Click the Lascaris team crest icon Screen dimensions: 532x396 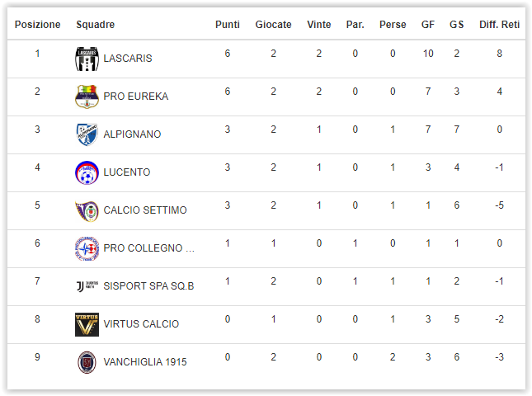point(87,59)
